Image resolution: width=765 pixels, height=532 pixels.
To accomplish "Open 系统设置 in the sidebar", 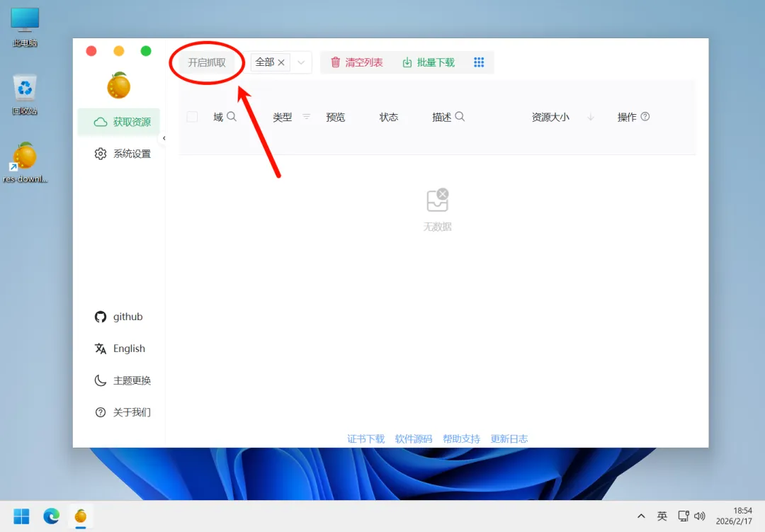I will coord(123,154).
